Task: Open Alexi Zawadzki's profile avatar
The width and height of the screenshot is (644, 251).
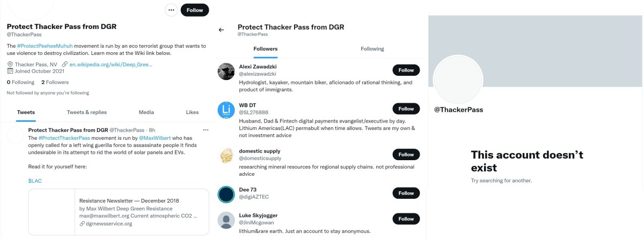Action: click(226, 71)
